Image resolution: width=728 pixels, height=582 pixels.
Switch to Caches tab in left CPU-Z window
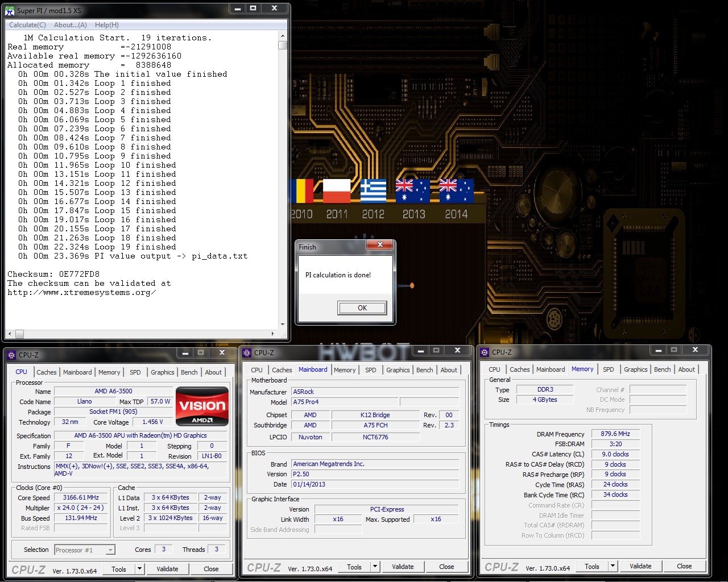[x=47, y=372]
